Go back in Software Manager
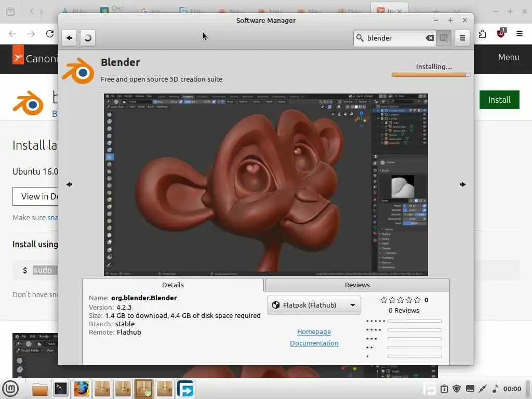The height and width of the screenshot is (399, 532). pyautogui.click(x=70, y=38)
